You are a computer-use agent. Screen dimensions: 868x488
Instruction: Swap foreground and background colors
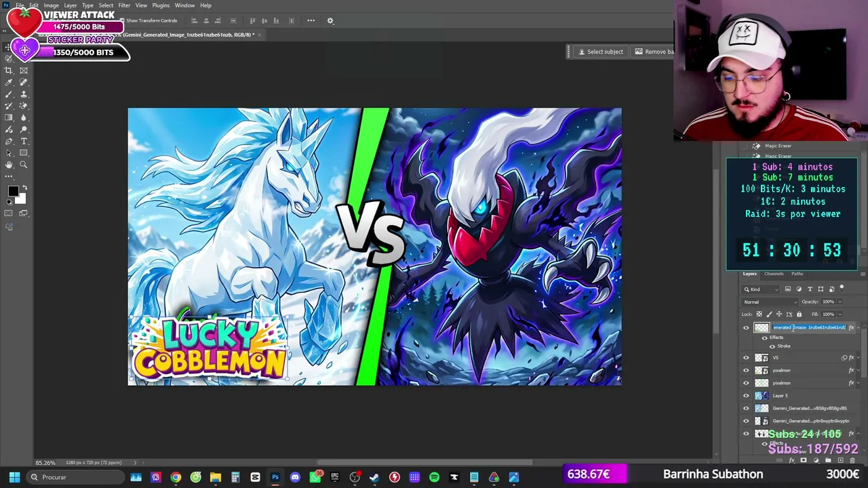pyautogui.click(x=24, y=188)
